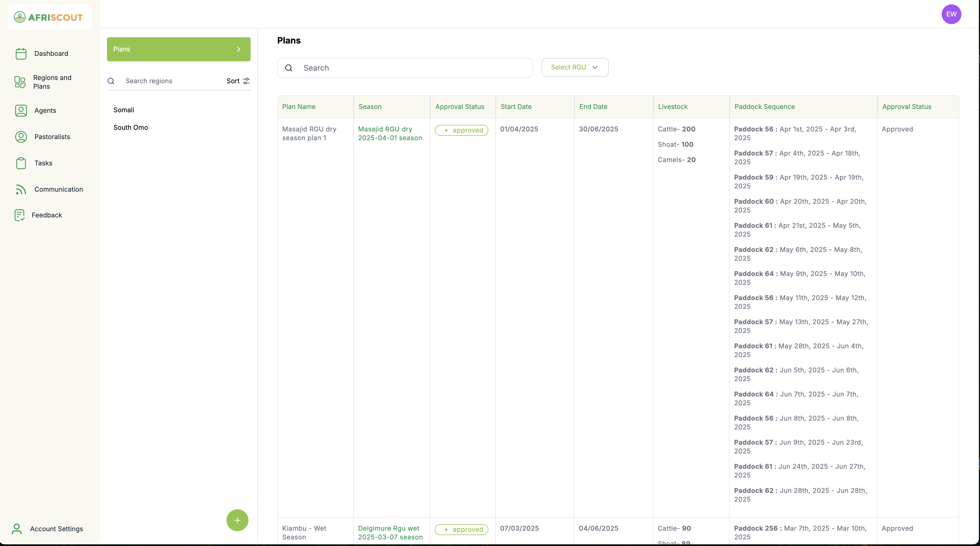Screen dimensions: 980x546
Task: Click the plans Search input field
Action: (415, 68)
